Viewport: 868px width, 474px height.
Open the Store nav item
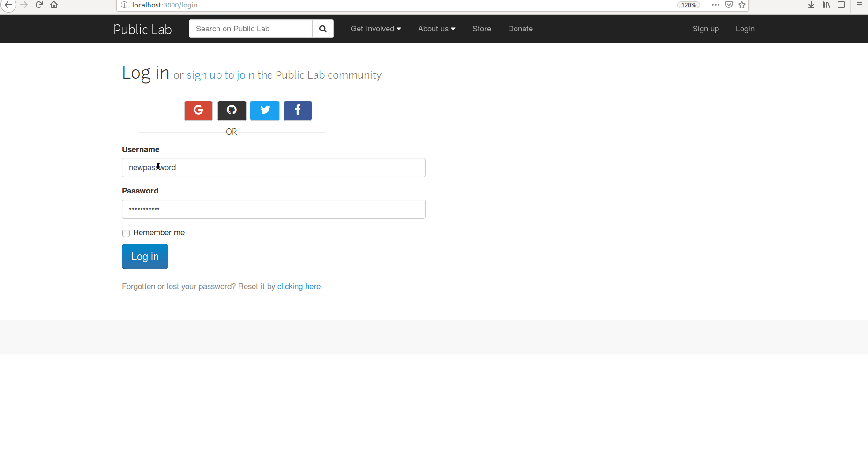(x=482, y=29)
